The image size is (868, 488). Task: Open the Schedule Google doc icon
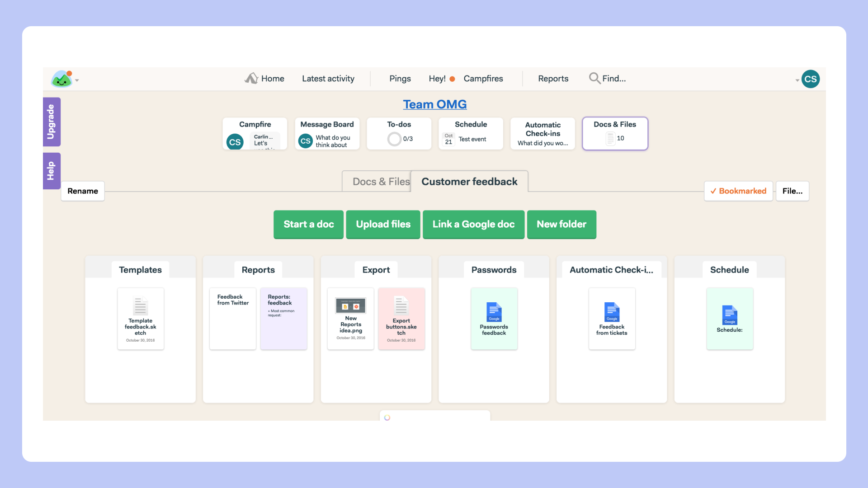pyautogui.click(x=729, y=315)
